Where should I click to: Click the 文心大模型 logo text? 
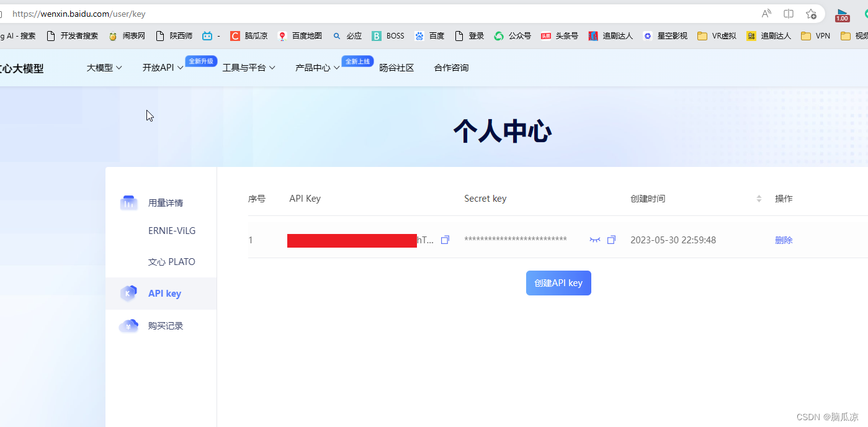click(22, 68)
